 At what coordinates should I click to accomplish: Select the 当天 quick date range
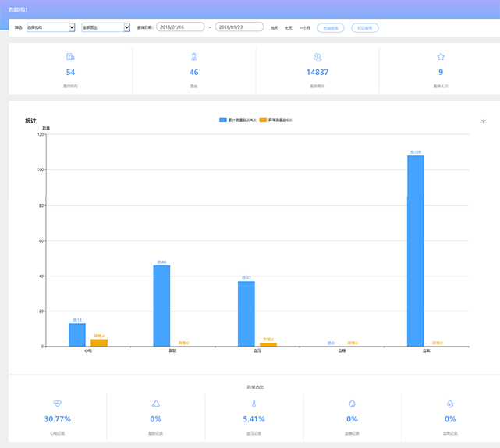point(274,27)
